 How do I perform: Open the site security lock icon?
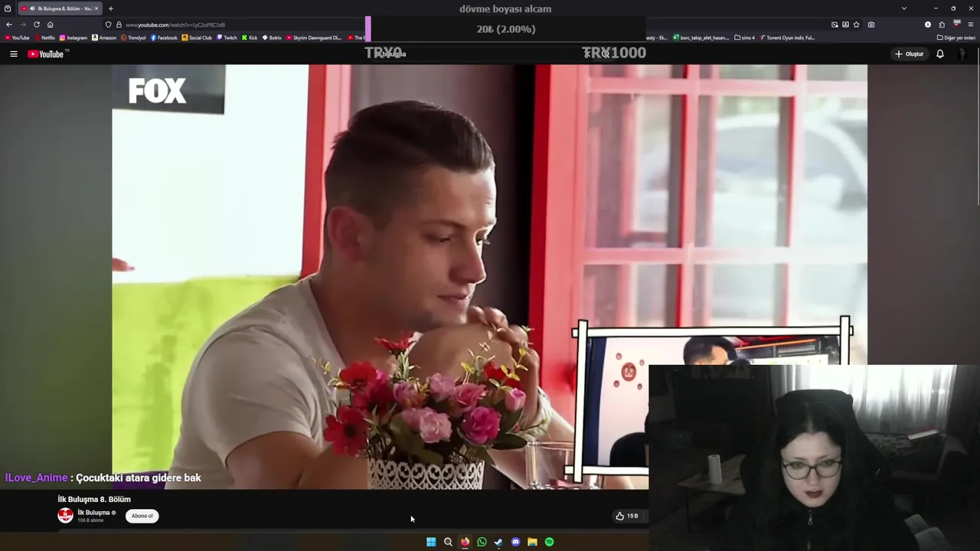[119, 24]
